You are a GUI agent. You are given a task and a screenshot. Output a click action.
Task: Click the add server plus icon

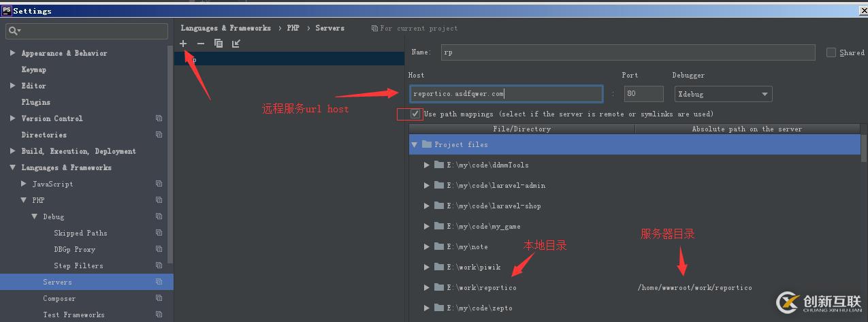click(x=183, y=44)
